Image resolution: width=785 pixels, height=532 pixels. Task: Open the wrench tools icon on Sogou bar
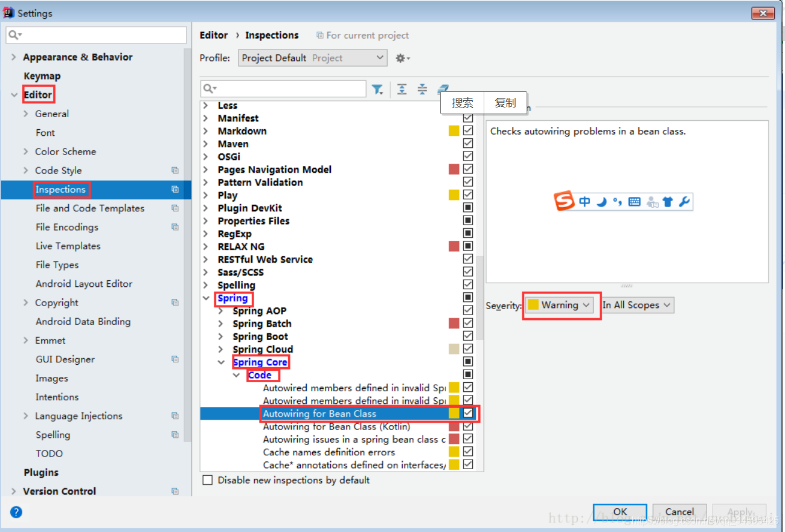[x=684, y=202]
